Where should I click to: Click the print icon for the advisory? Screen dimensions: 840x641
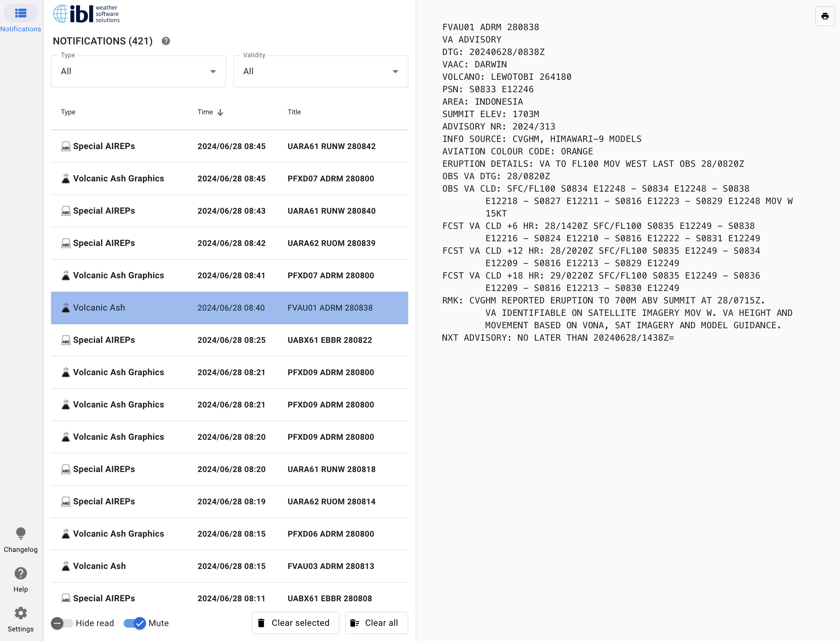click(825, 16)
